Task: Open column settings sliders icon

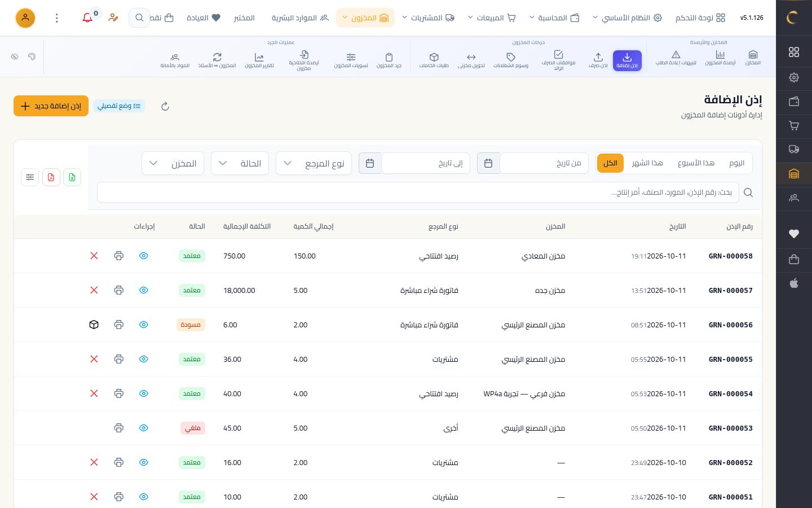Action: (x=30, y=177)
